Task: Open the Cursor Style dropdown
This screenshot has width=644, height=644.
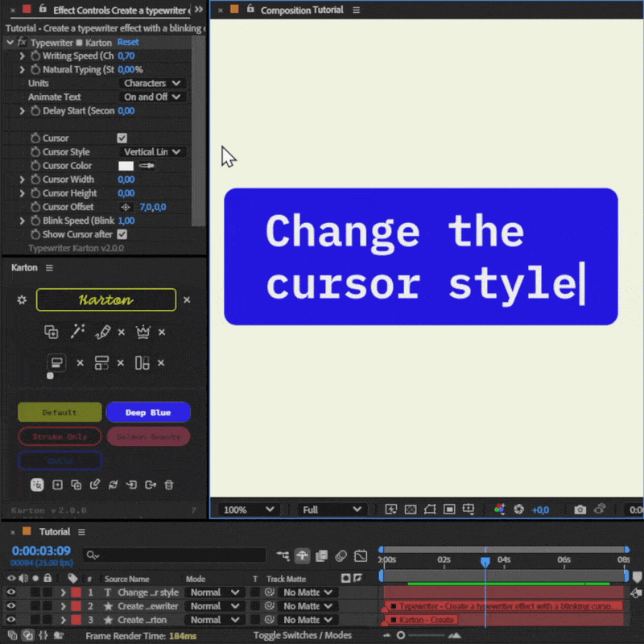Action: [153, 151]
